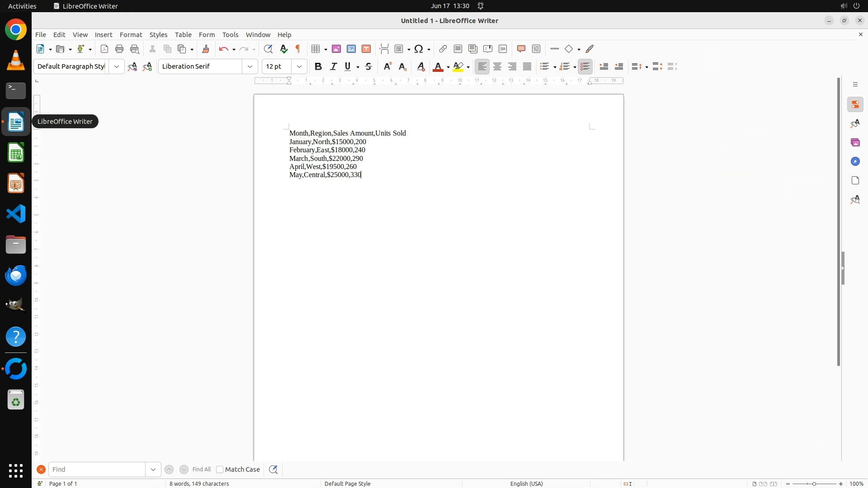Click the Export as PDF icon
This screenshot has width=868, height=488.
(x=104, y=49)
